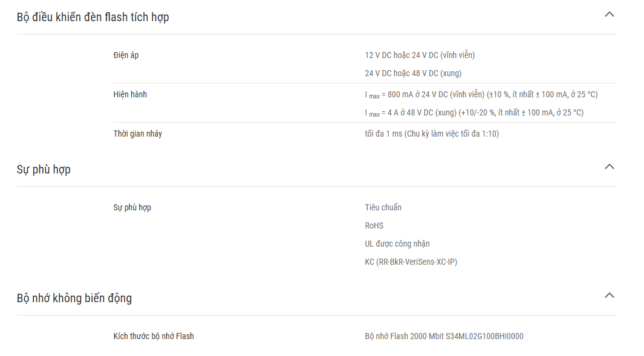Click the tối đa 1 ms value text
Image resolution: width=644 pixels, height=356 pixels.
432,134
